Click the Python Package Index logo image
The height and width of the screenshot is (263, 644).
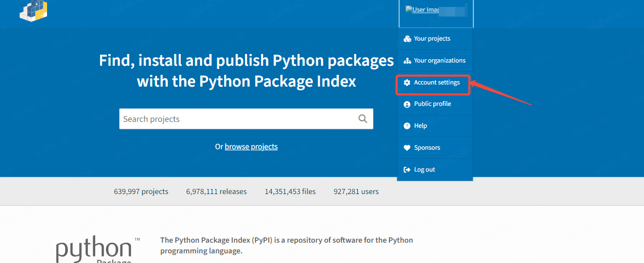[x=98, y=250]
